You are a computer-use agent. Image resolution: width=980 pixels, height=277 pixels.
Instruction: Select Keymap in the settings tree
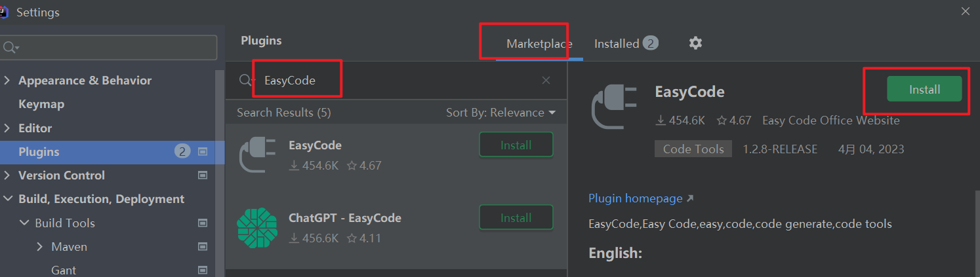[41, 104]
